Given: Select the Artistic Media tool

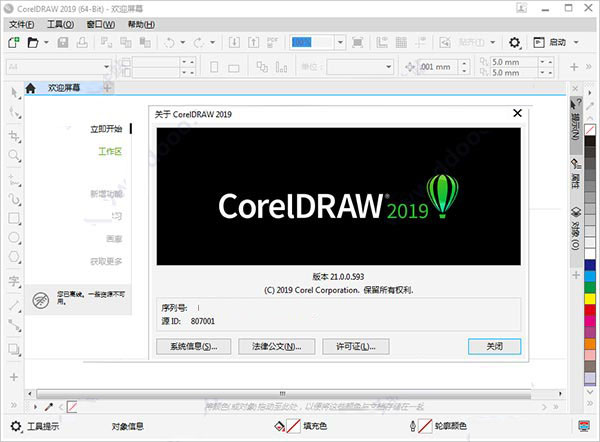Looking at the screenshot, I should (x=15, y=199).
